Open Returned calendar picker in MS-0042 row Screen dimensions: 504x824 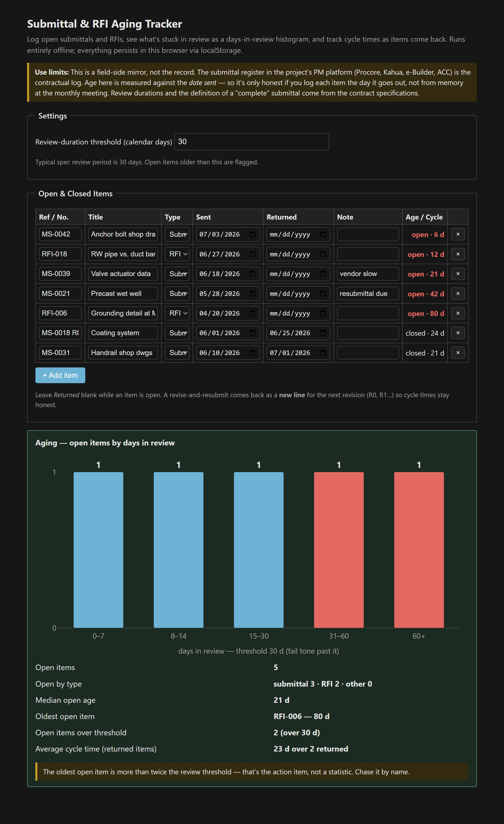point(323,234)
